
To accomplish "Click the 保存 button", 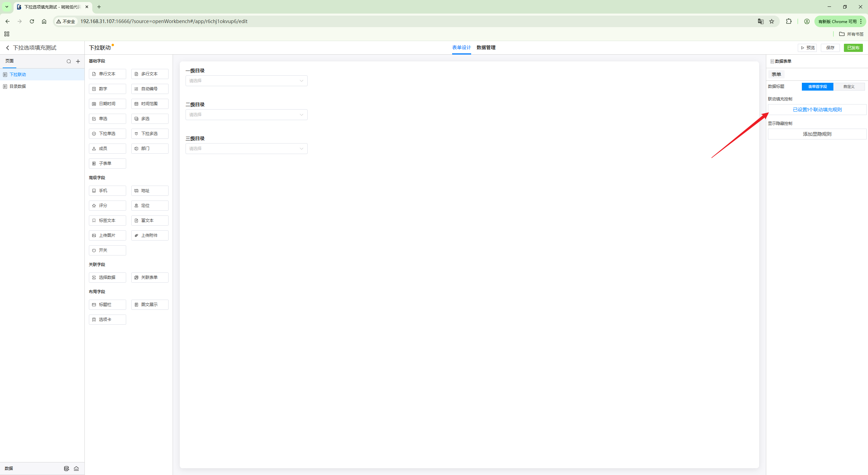I will tap(830, 48).
